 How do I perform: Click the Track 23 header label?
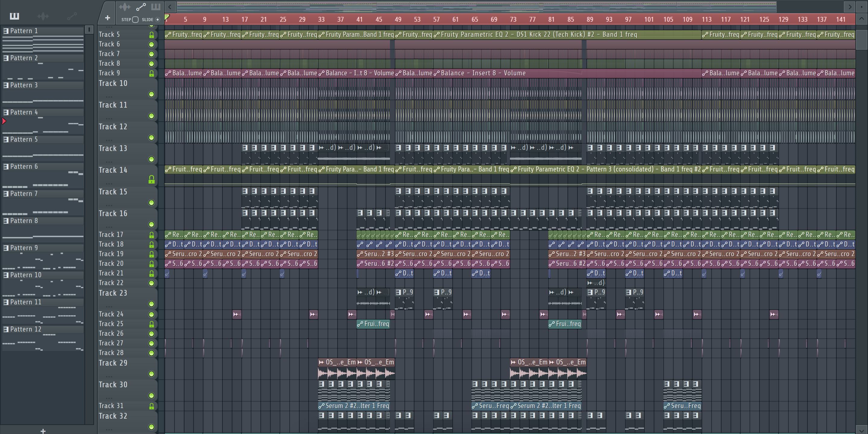(x=113, y=293)
